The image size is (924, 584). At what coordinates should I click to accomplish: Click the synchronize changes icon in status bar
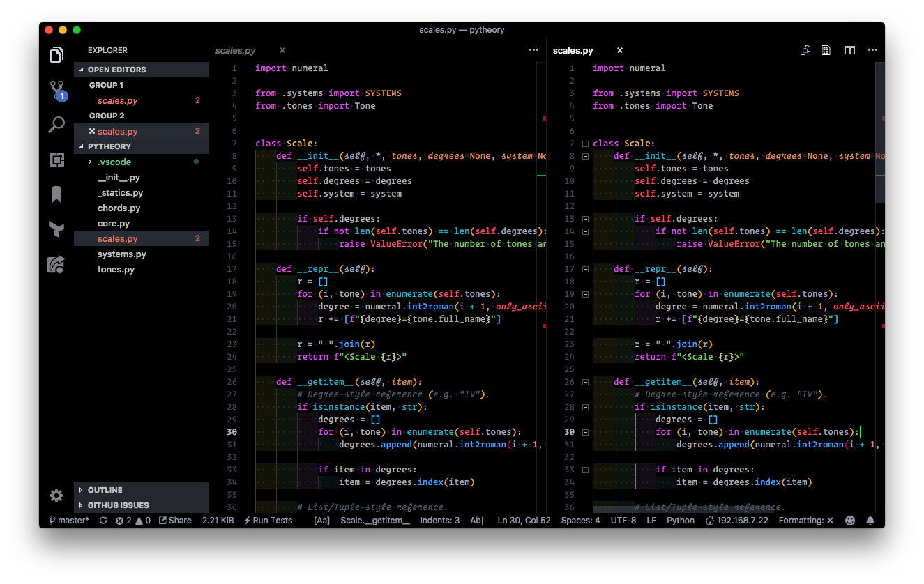coord(103,521)
